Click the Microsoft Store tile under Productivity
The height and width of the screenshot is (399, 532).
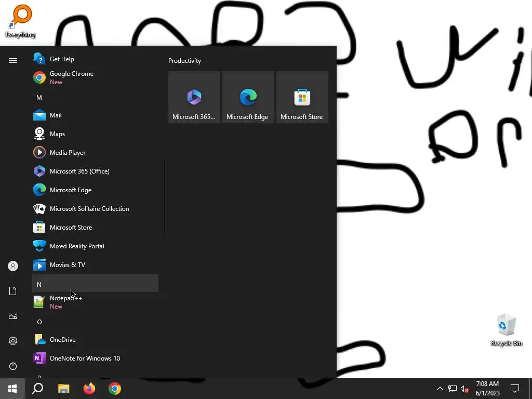[302, 97]
